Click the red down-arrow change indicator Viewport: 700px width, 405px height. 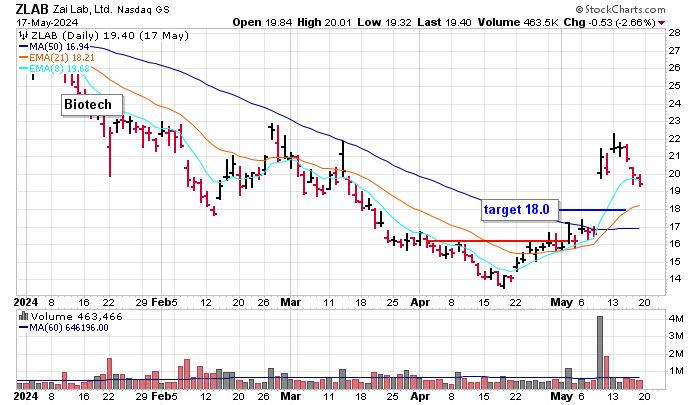point(661,23)
